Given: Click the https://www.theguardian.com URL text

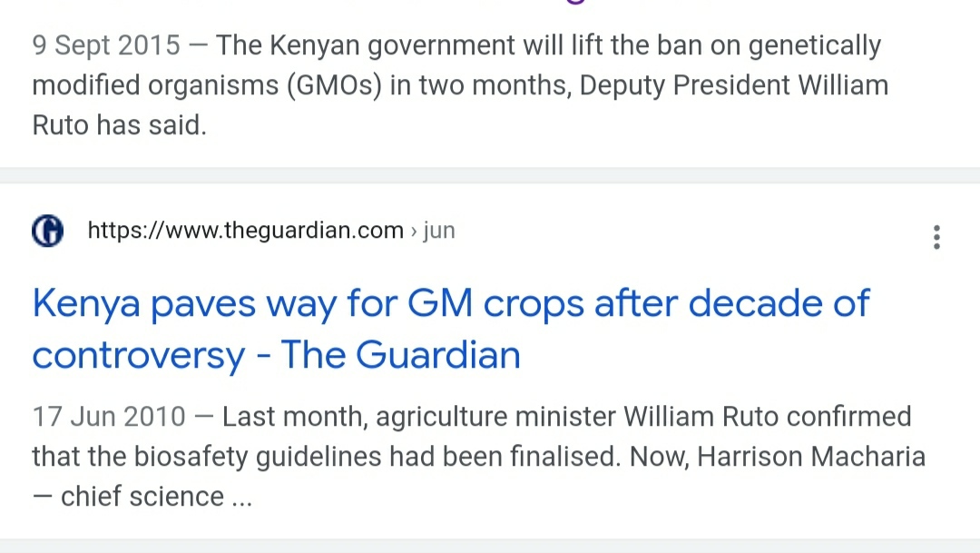Looking at the screenshot, I should (x=246, y=231).
